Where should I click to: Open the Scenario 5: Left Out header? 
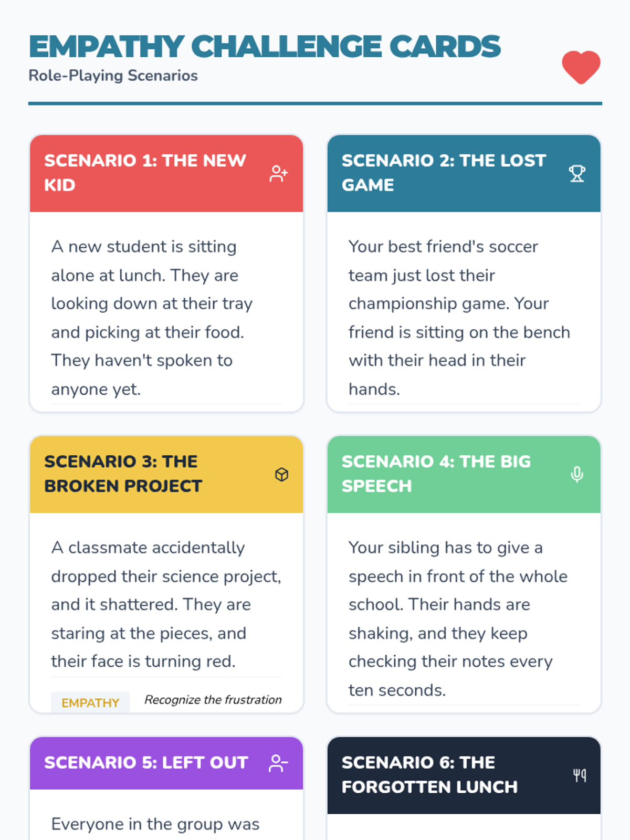(x=146, y=762)
